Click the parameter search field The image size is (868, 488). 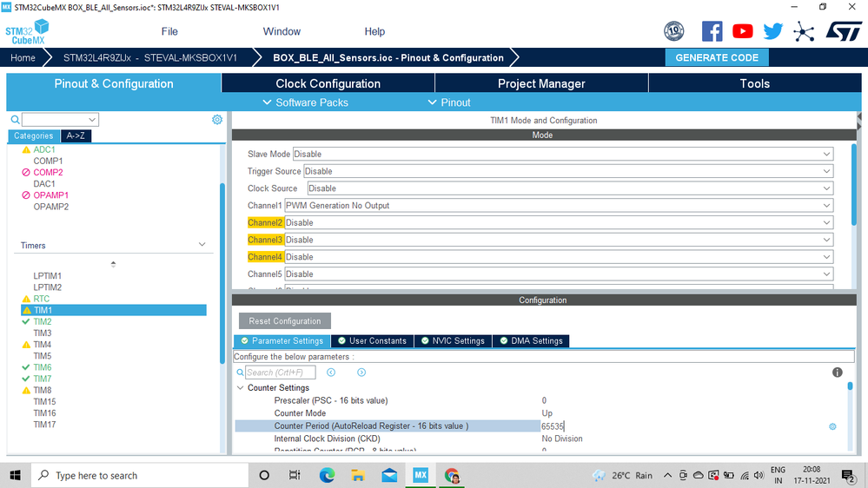point(280,373)
